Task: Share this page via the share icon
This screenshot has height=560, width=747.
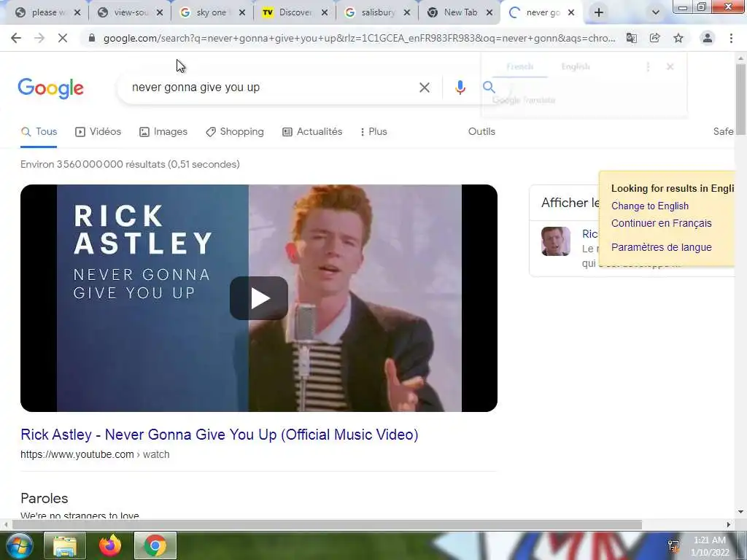Action: point(655,38)
